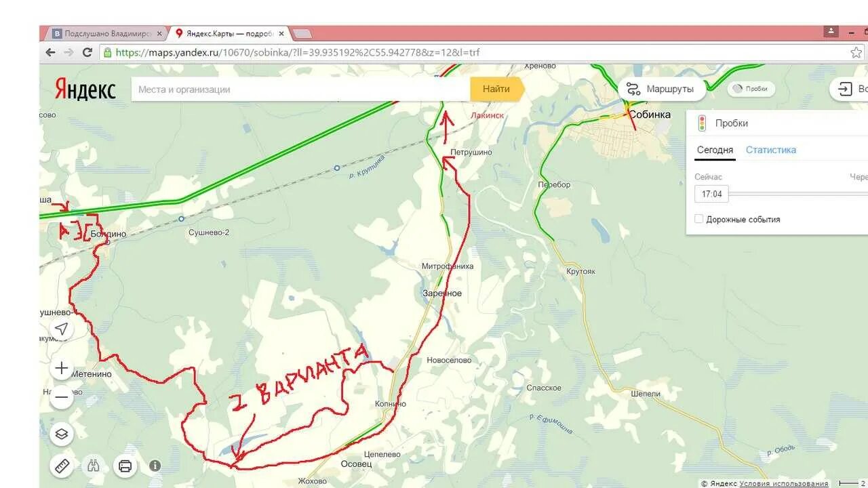Viewport: 868px width, 488px height.
Task: Click the Yandex logo
Action: click(x=85, y=89)
